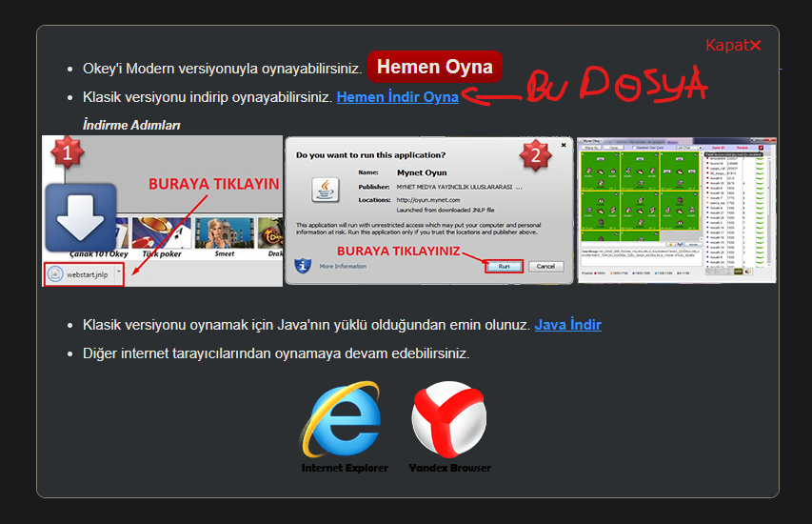This screenshot has height=524, width=812.
Task: Click the Yandex Browser logo
Action: coord(449,419)
